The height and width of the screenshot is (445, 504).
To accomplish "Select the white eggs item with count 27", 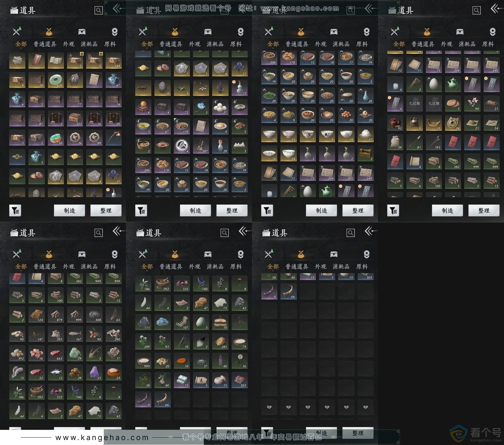I will [x=220, y=107].
